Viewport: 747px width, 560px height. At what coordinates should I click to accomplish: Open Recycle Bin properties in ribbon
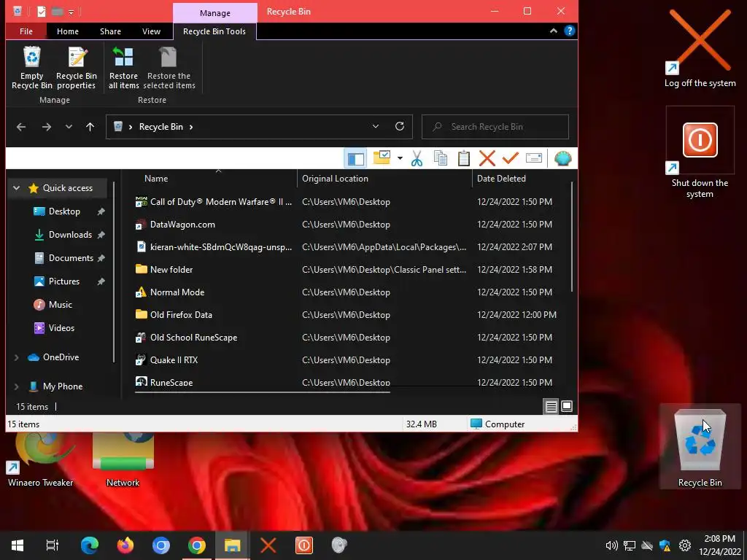coord(76,68)
